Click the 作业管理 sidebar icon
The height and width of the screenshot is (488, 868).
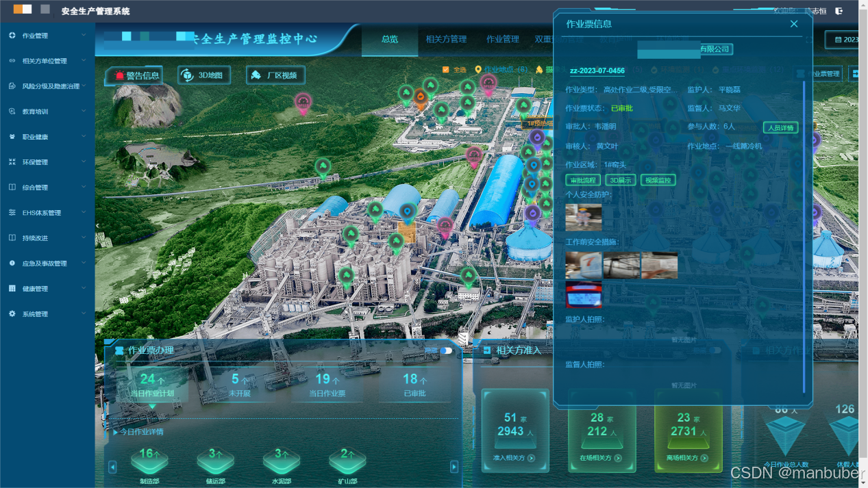point(12,36)
